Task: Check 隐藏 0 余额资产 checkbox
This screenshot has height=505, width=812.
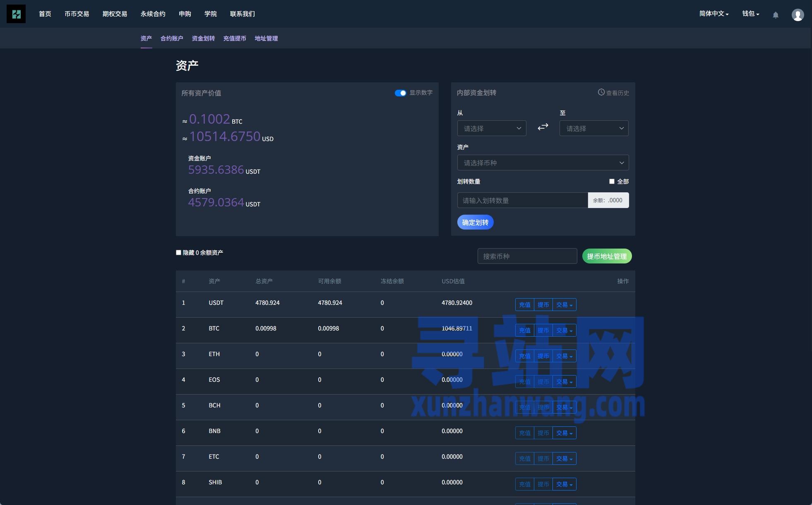Action: click(179, 252)
